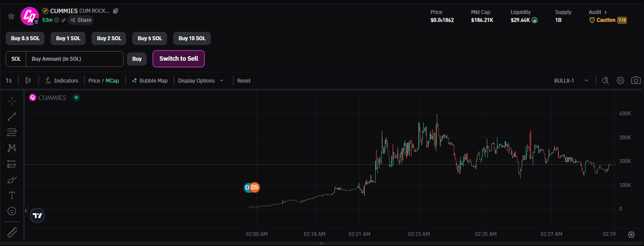
Task: Expand the Display Options dropdown
Action: (201, 81)
